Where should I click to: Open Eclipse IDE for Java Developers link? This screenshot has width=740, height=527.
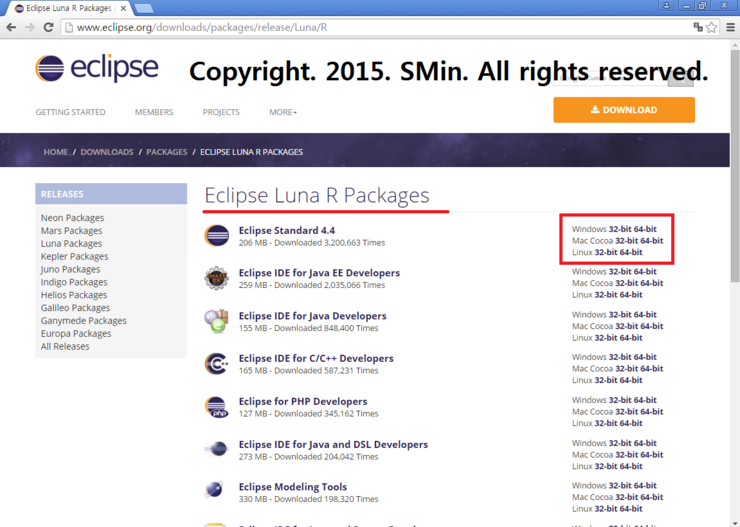(312, 316)
